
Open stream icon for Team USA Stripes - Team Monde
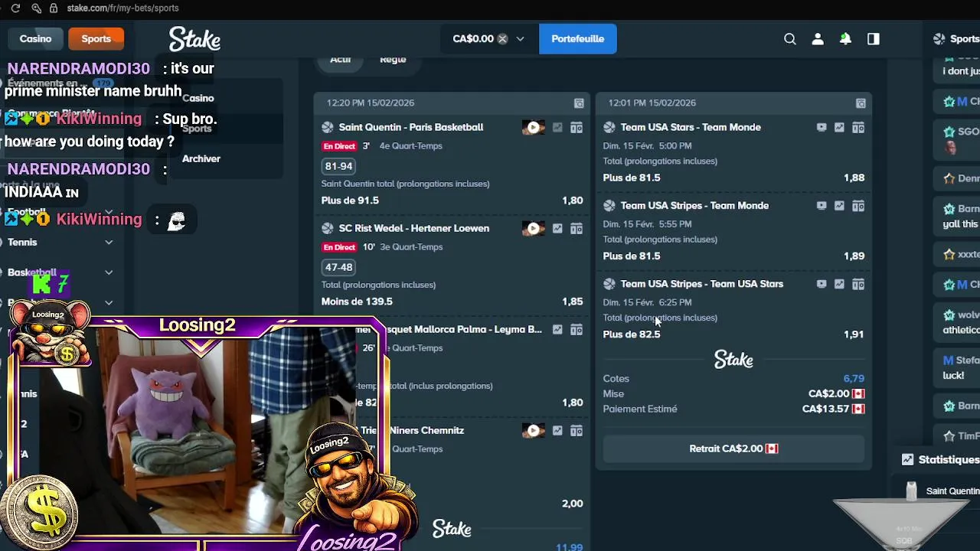pos(822,206)
